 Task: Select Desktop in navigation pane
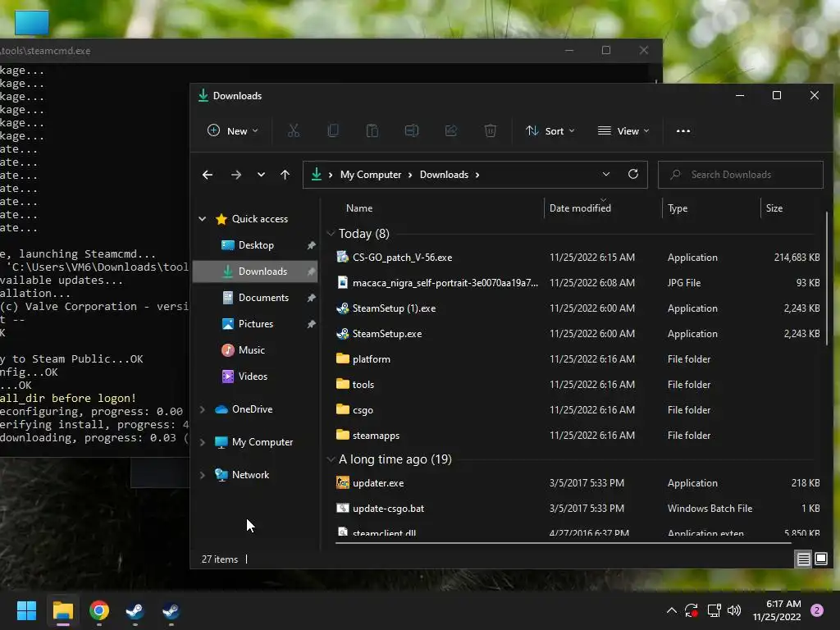[255, 245]
